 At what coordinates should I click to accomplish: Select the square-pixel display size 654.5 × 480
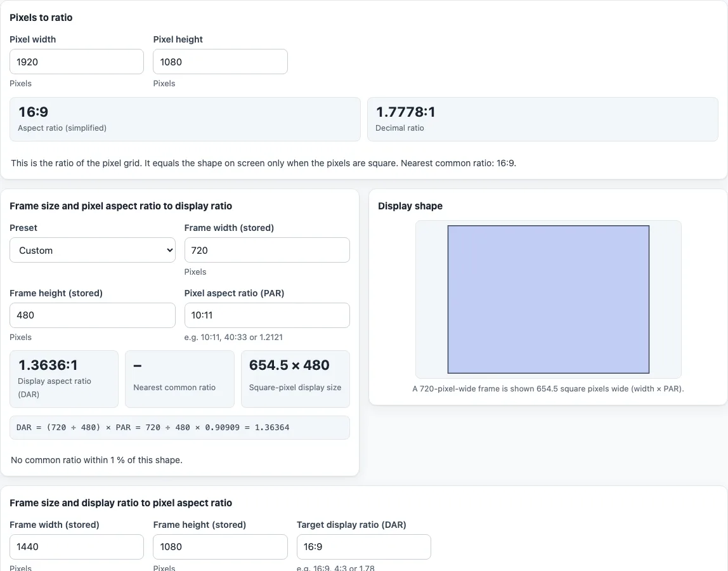point(289,365)
